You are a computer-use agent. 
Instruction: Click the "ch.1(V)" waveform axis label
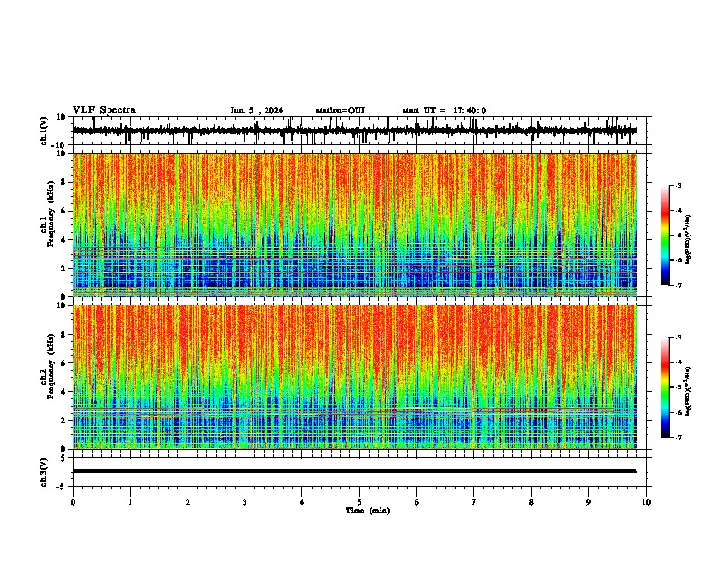click(44, 131)
